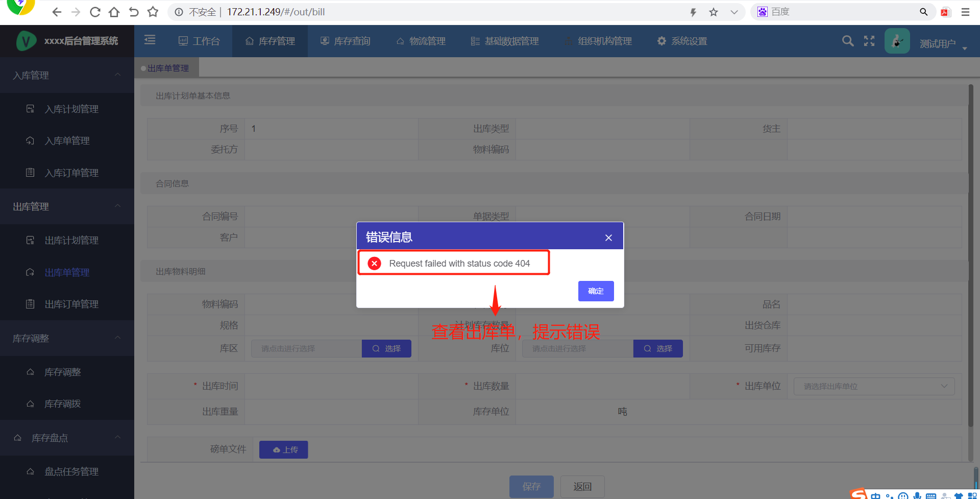Open the 工作台 top menu
Screen dimensions: 980x499
click(199, 41)
